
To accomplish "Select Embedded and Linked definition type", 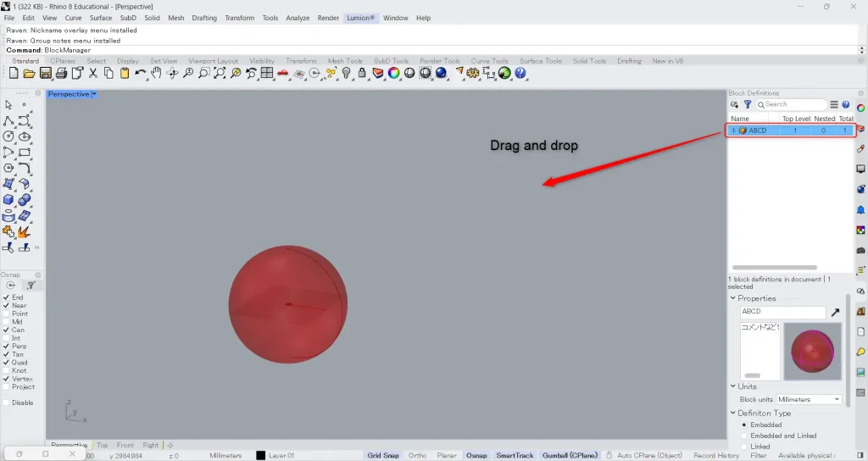I will [x=744, y=436].
